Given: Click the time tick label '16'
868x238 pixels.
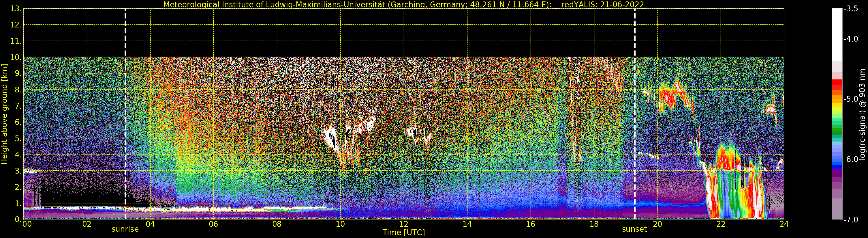Looking at the screenshot, I should [531, 224].
